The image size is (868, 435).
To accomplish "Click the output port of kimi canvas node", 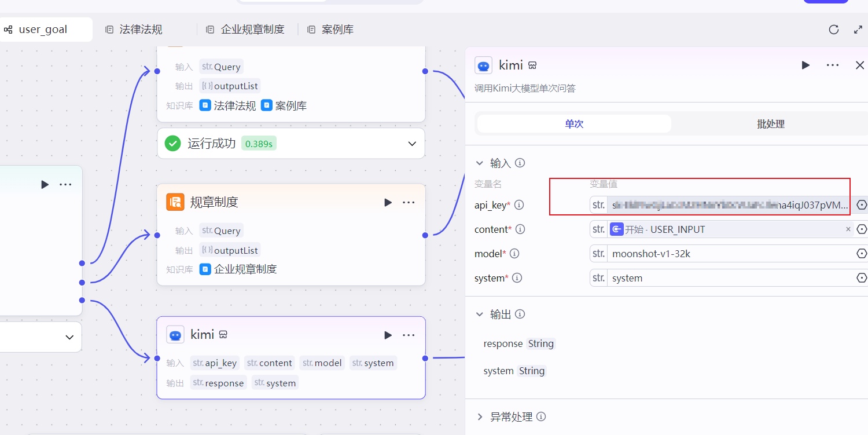I will pyautogui.click(x=425, y=358).
